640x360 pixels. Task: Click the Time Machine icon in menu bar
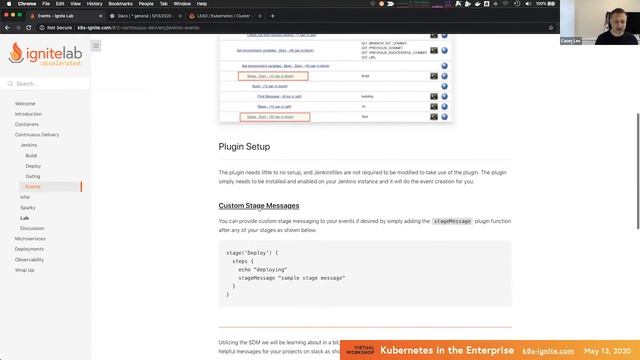click(517, 4)
